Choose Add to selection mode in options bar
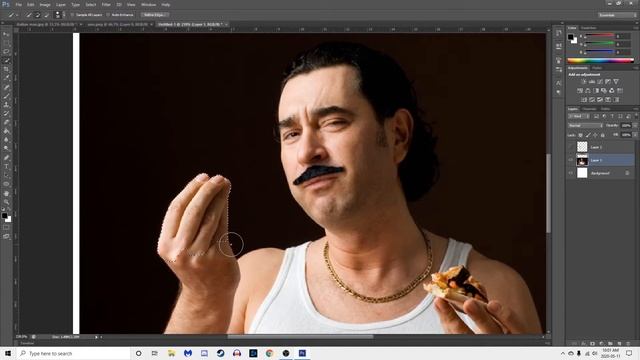This screenshot has width=640, height=360. tap(38, 15)
